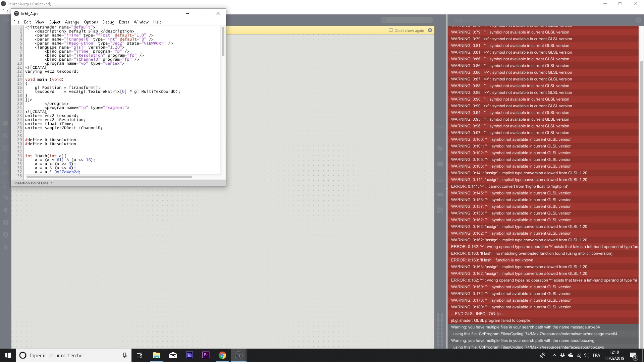Click FRA input language indicator in taskbar
This screenshot has height=362, width=644.
click(x=596, y=355)
